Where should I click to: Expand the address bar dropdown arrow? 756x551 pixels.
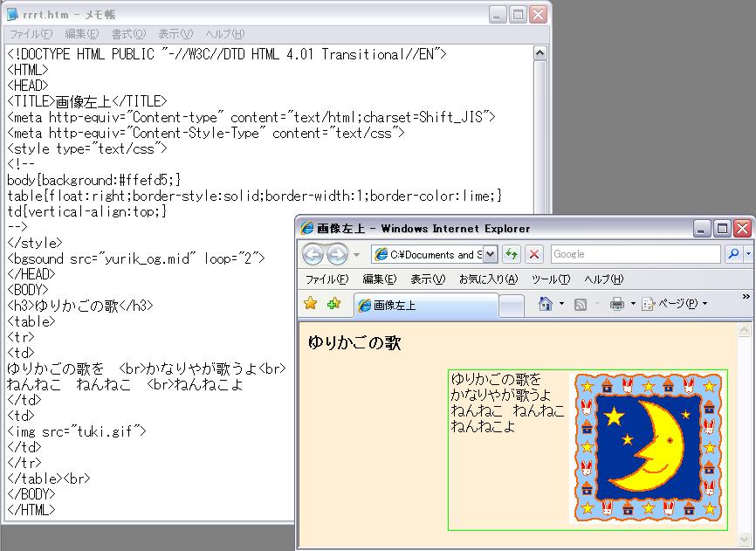pos(490,254)
